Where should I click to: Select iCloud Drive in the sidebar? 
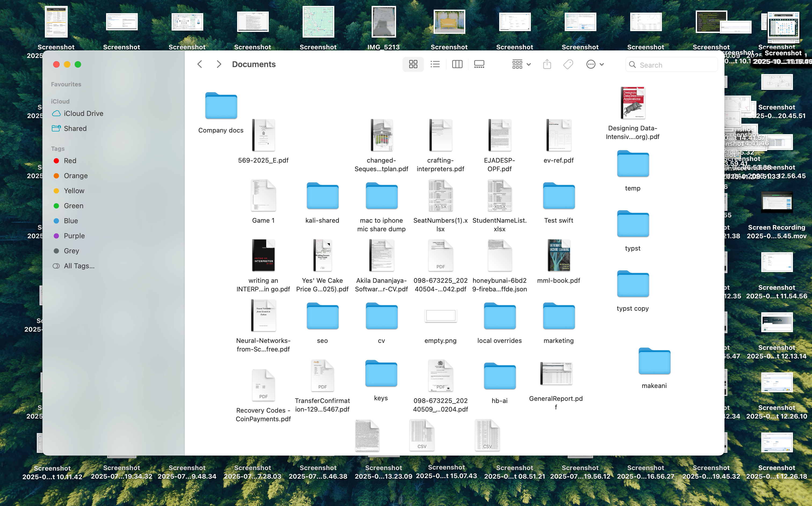click(84, 113)
